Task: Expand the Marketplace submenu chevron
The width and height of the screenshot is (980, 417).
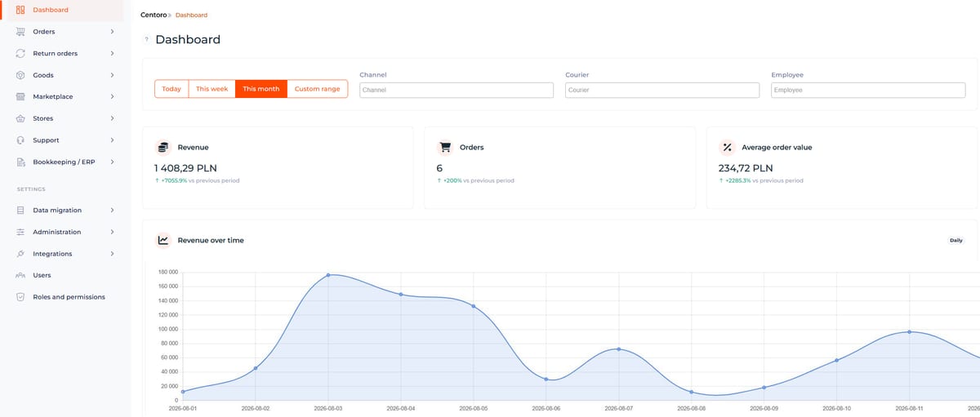Action: [x=112, y=96]
